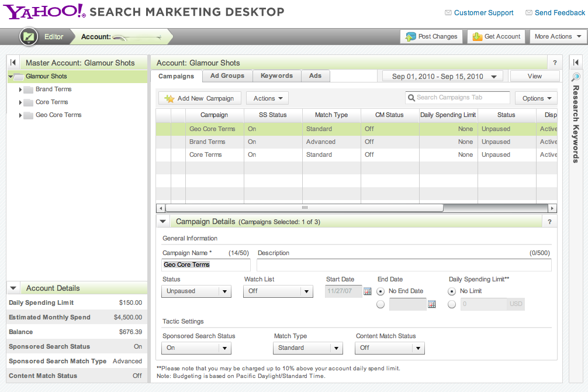Click the Get Account download icon

click(x=477, y=37)
